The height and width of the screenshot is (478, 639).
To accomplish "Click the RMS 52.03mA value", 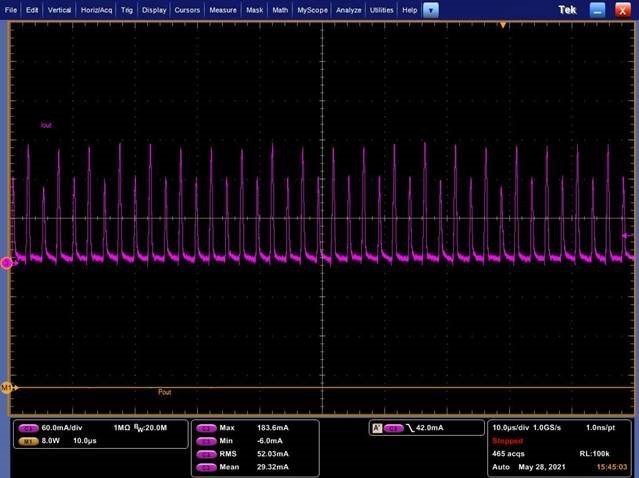I will 273,454.
